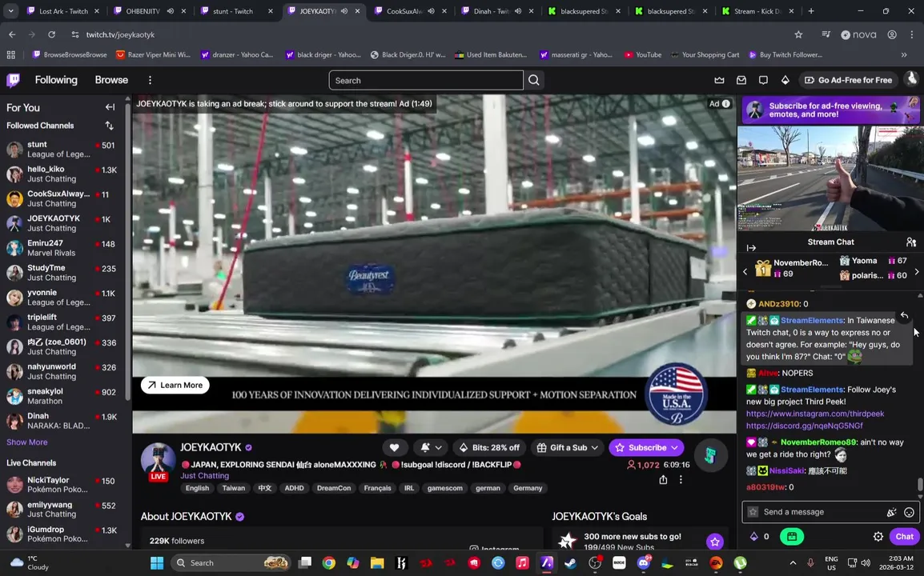Click the chat scrollbar
Screen dimensions: 924x576
pyautogui.click(x=920, y=486)
